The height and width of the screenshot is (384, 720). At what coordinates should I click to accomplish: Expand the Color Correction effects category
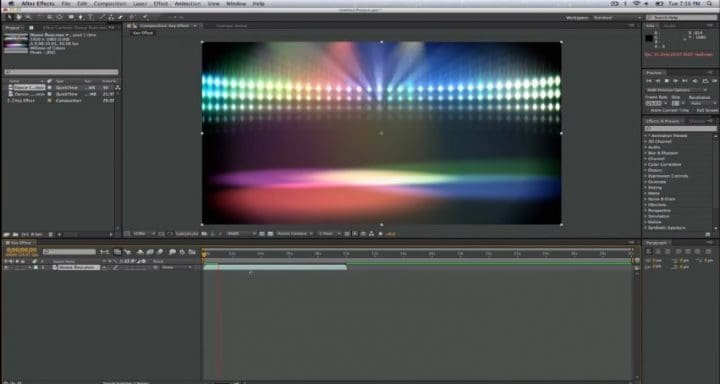click(x=664, y=164)
